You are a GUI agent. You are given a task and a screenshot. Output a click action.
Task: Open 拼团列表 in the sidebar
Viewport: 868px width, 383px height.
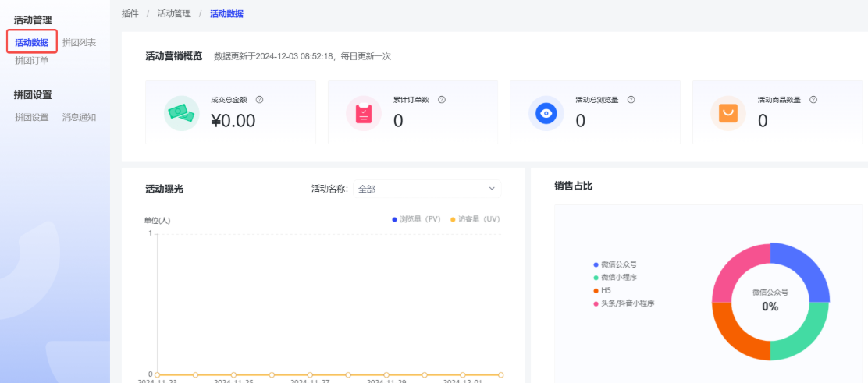[x=79, y=42]
